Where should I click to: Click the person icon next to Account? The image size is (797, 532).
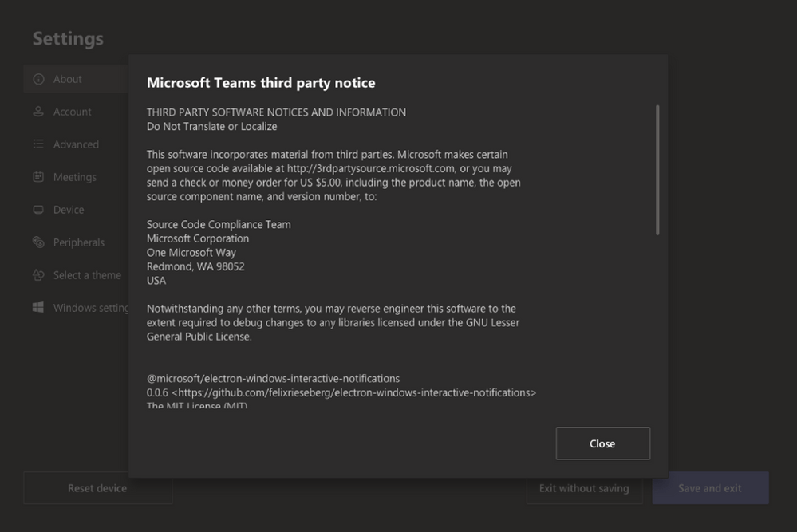[38, 112]
